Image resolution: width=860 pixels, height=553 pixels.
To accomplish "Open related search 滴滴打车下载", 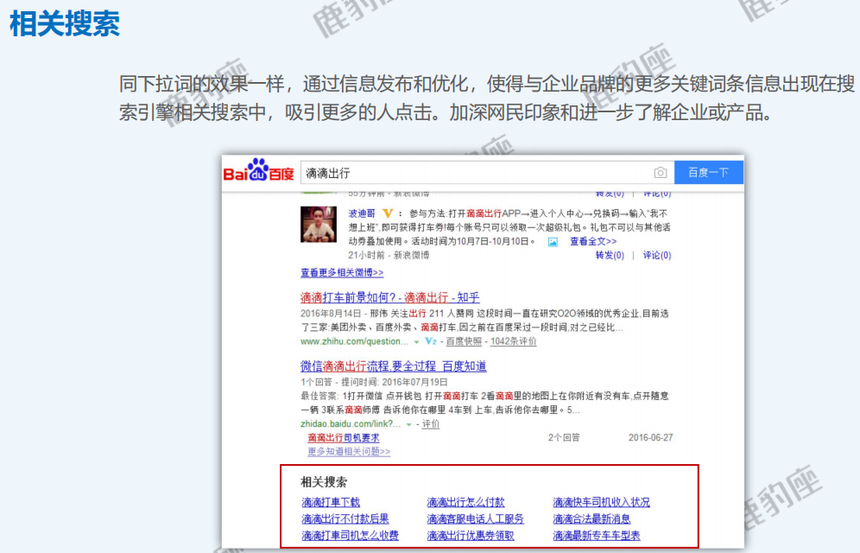I will coord(331,502).
